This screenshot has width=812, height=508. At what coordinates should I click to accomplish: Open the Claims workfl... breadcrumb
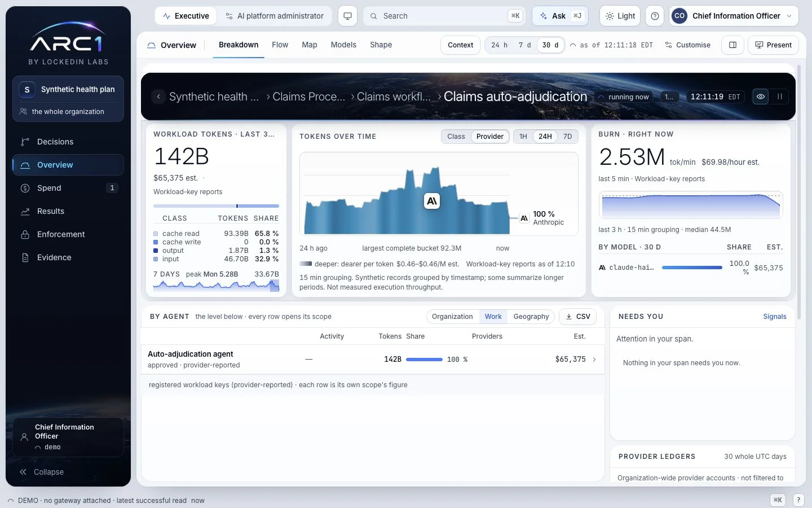point(394,97)
